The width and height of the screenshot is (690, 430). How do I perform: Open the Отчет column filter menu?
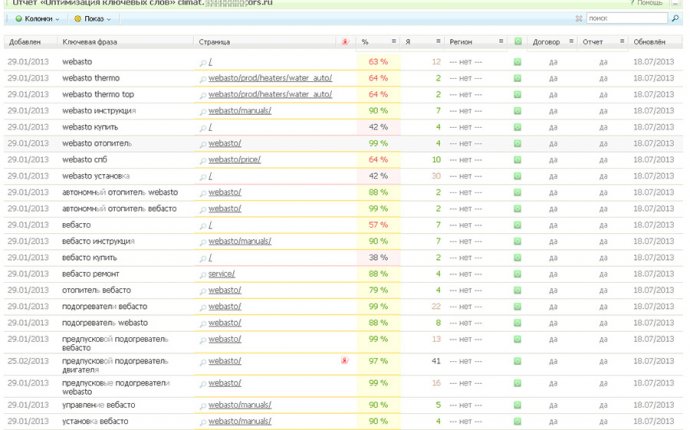click(x=622, y=41)
